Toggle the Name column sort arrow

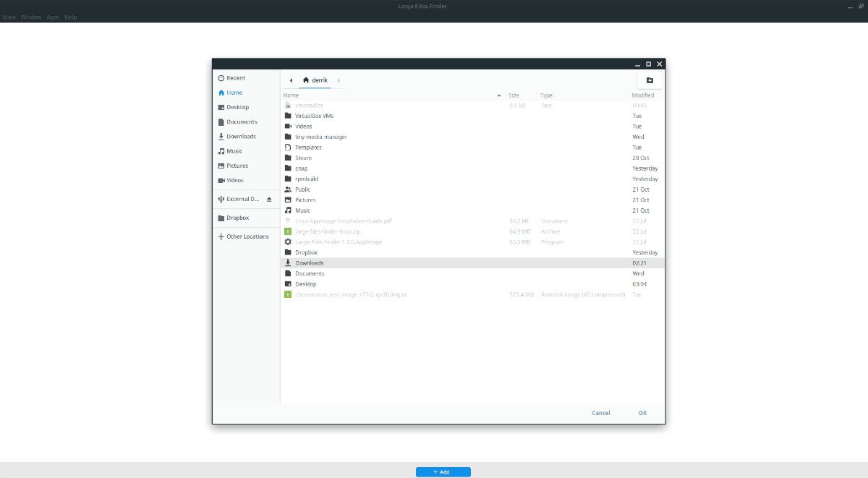(498, 95)
